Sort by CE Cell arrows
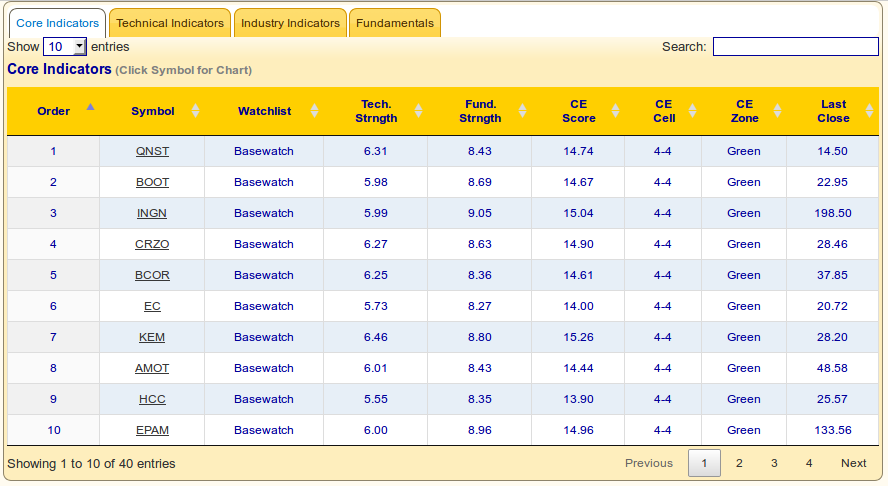 [x=693, y=110]
